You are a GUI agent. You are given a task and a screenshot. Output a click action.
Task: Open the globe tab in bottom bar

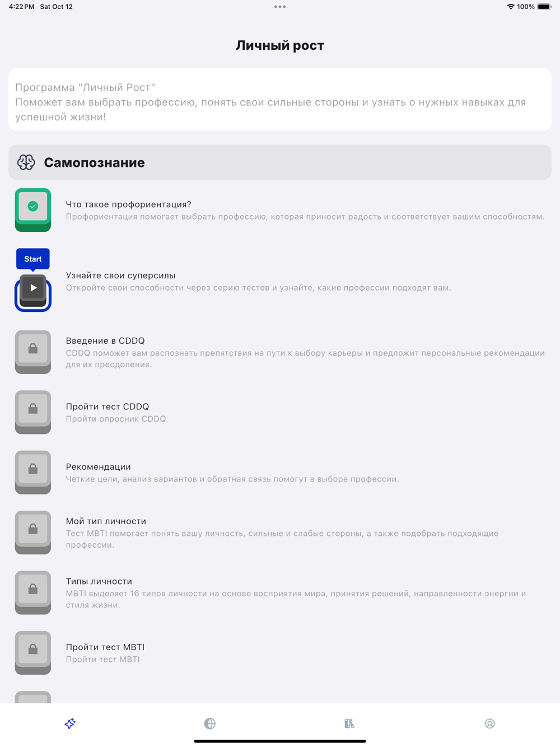(210, 723)
